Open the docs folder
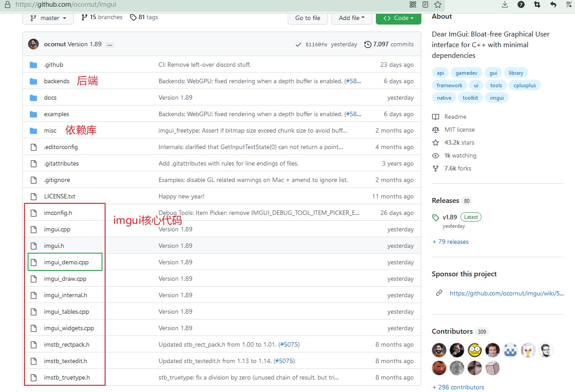The image size is (575, 392). (50, 97)
